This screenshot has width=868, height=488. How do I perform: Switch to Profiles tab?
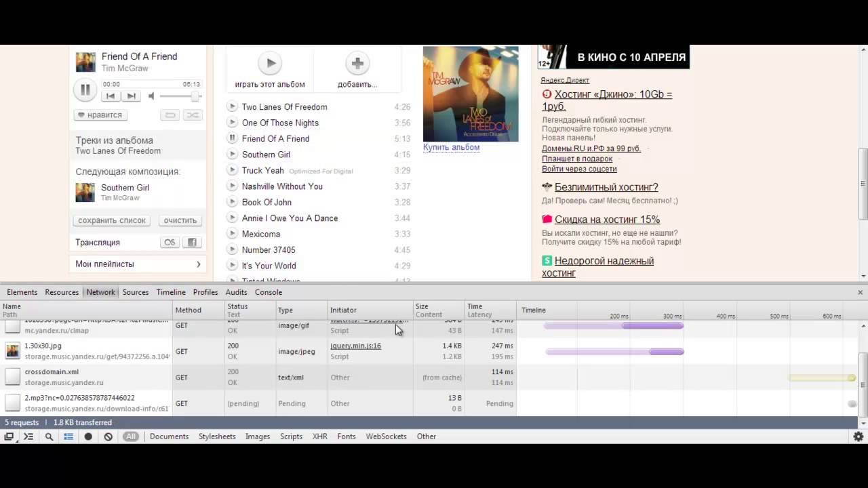pos(205,292)
